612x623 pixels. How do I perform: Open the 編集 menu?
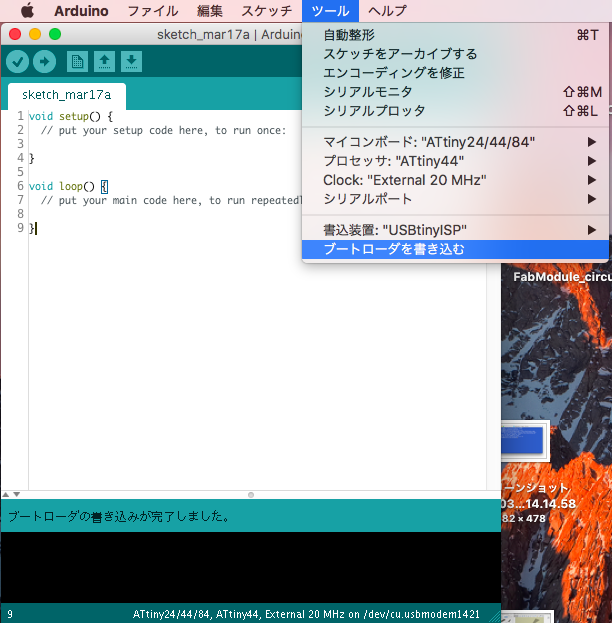[x=209, y=11]
